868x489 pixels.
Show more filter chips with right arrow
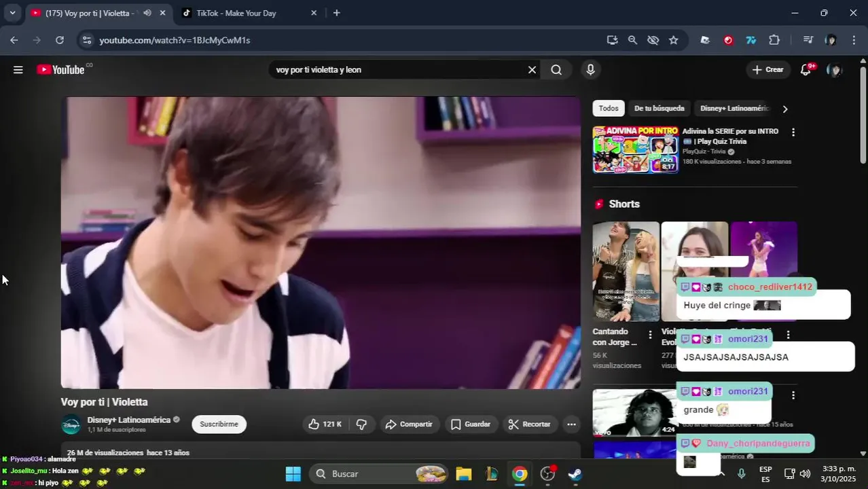click(785, 109)
